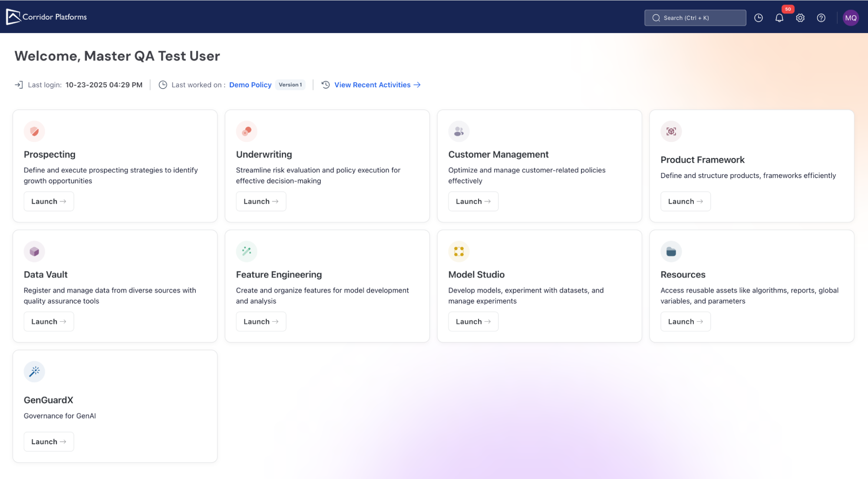868x479 pixels.
Task: Click the Version 1 badge
Action: (290, 85)
